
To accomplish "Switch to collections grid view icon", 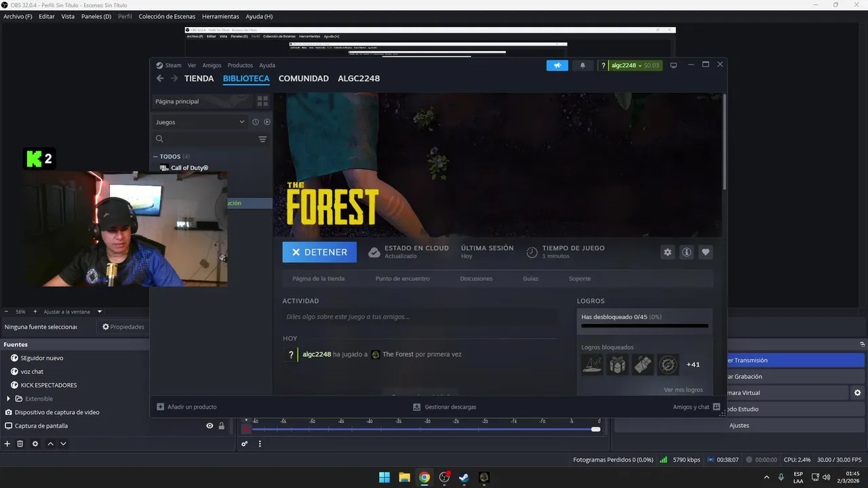I will click(262, 101).
